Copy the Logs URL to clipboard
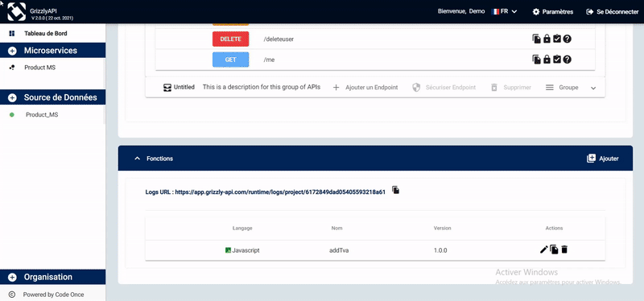Screen dimensions: 644x301 [x=395, y=190]
